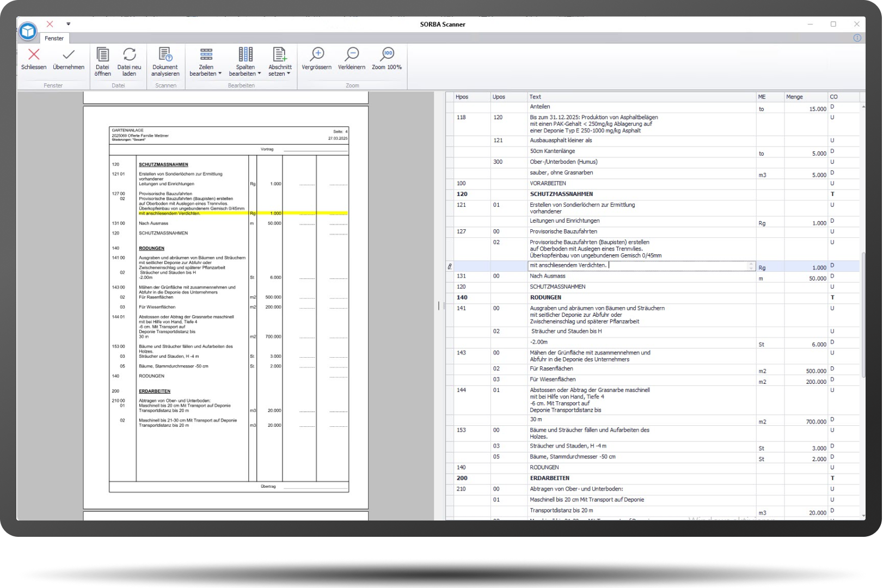
Task: Open quick access toolbar dropdown arrow
Action: (x=69, y=24)
